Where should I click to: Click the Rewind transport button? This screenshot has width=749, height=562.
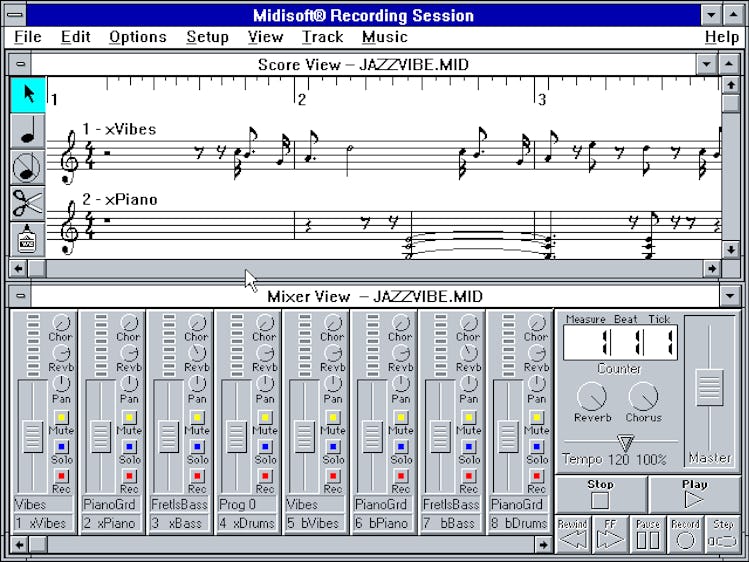(x=573, y=534)
